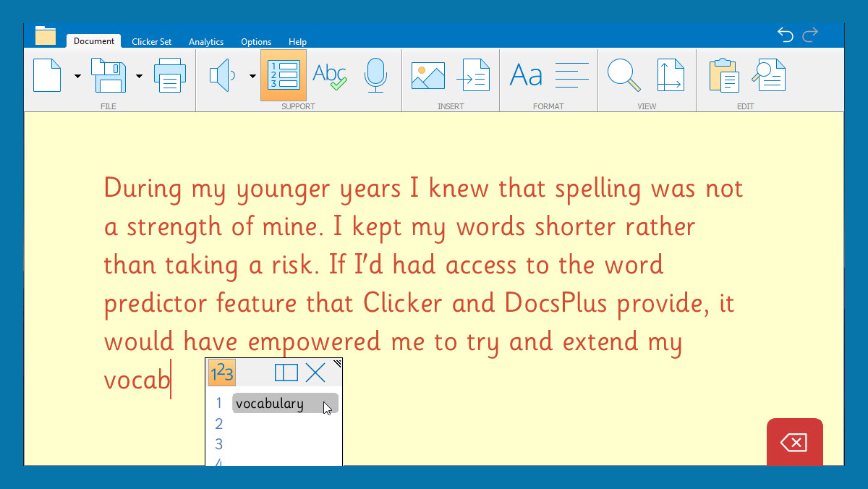Run the spell checker Abc icon
The height and width of the screenshot is (489, 868).
pos(330,75)
